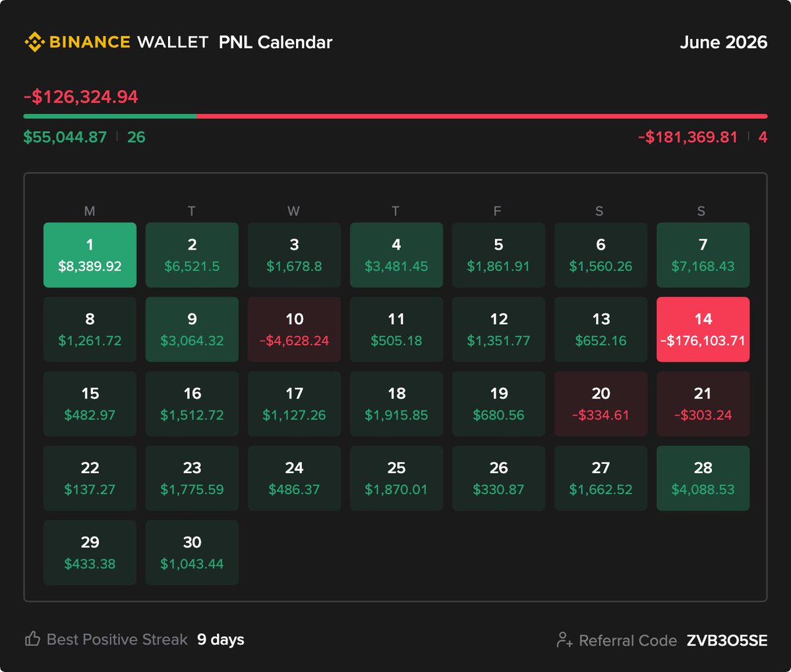Click referral code ZVB3O5SE
Viewport: 791px width, 672px height.
pyautogui.click(x=727, y=640)
